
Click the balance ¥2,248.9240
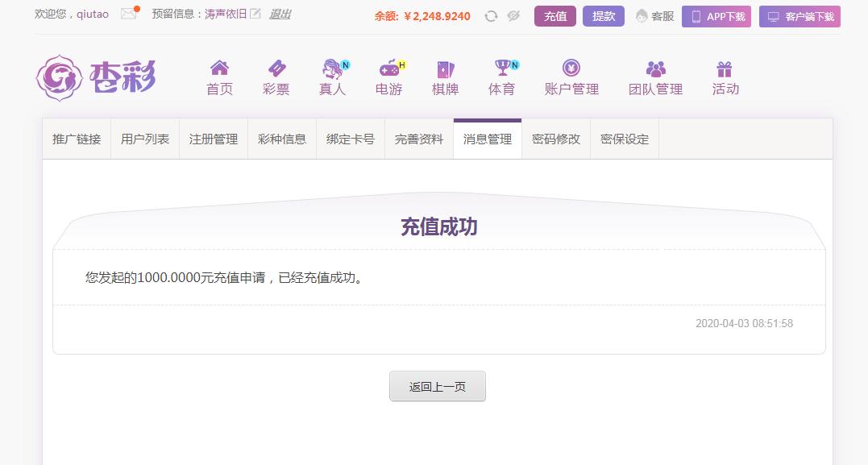[438, 17]
